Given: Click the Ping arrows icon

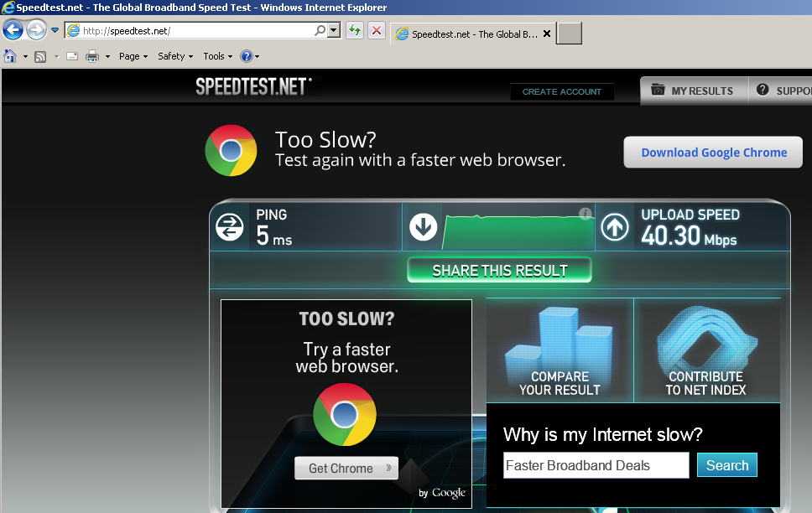Looking at the screenshot, I should (x=229, y=227).
